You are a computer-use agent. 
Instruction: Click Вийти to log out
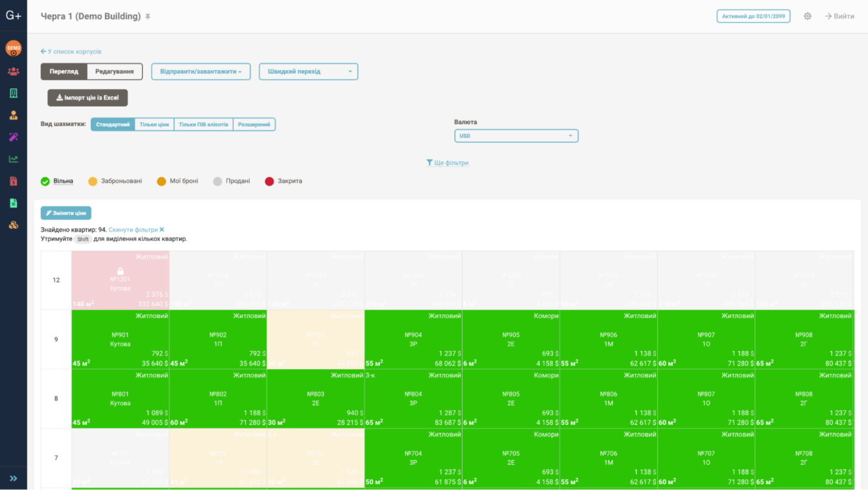(x=839, y=16)
